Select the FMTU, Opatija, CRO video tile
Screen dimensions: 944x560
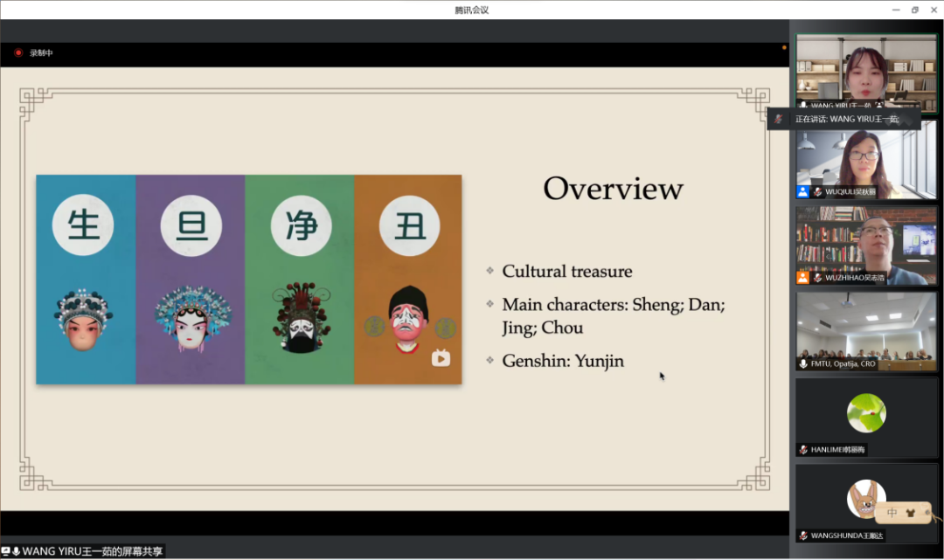click(865, 330)
